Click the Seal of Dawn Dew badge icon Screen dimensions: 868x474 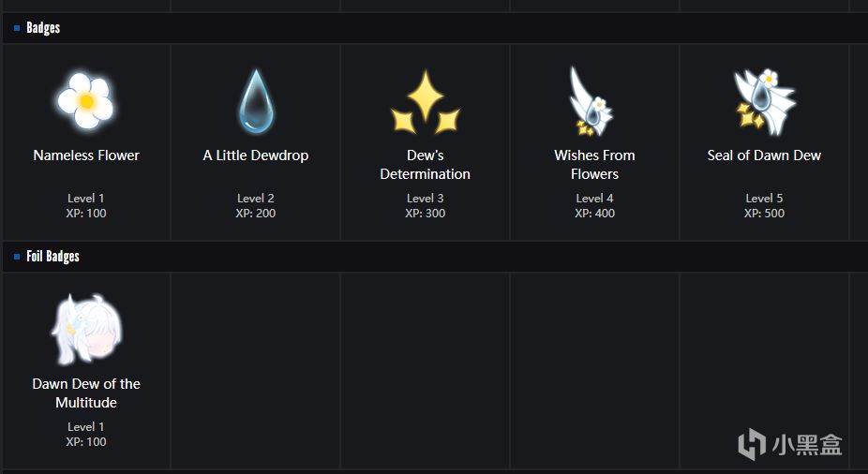[764, 100]
